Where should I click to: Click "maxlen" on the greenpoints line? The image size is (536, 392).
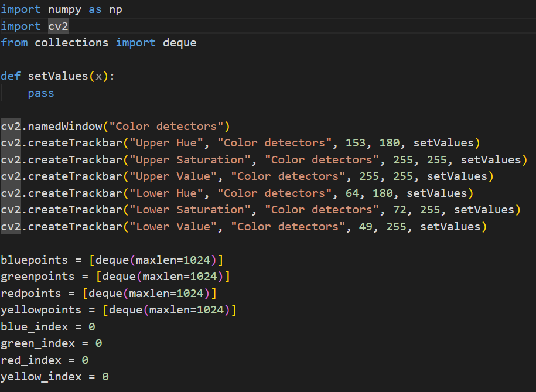[163, 277]
